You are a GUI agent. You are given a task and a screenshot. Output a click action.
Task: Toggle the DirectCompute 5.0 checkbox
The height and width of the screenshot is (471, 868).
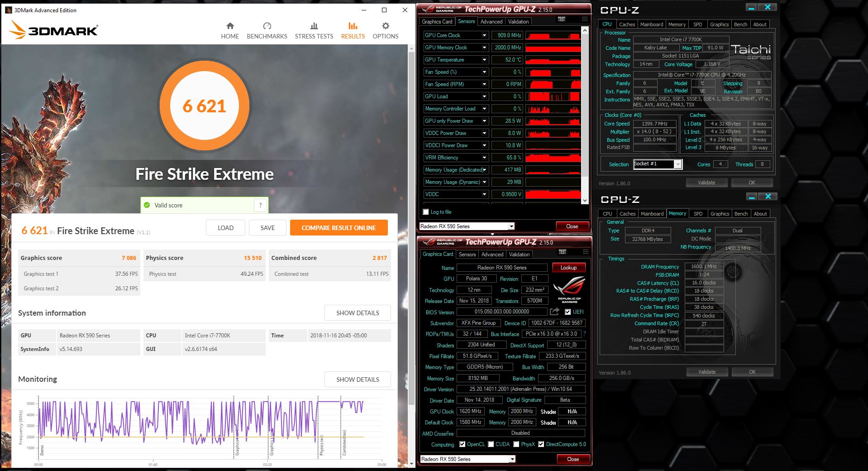tap(541, 444)
